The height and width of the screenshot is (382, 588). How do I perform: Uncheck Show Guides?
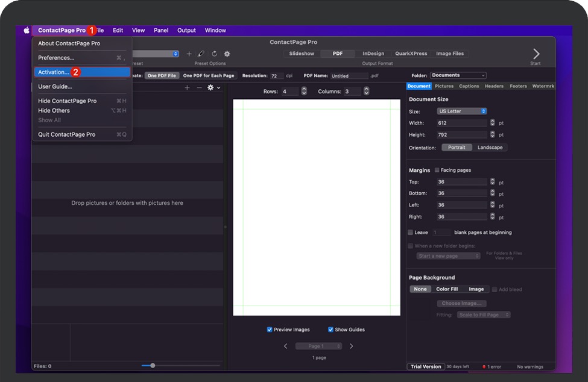tap(330, 330)
